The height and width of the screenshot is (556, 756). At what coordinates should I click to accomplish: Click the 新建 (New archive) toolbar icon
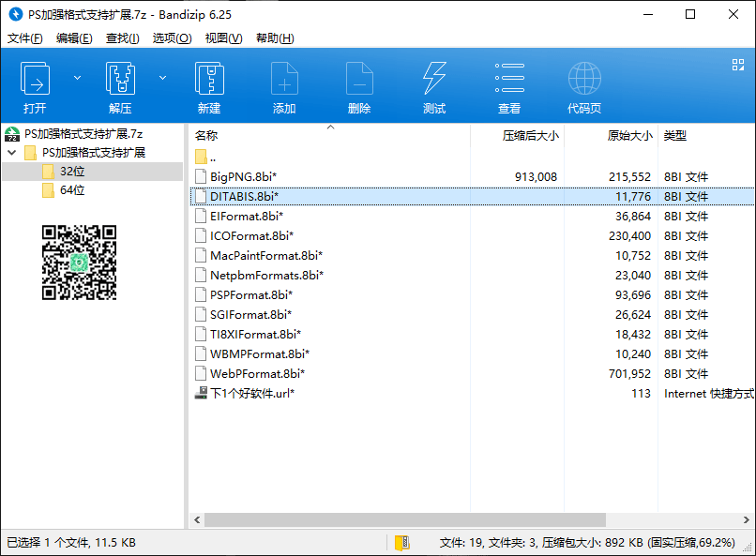tap(209, 79)
